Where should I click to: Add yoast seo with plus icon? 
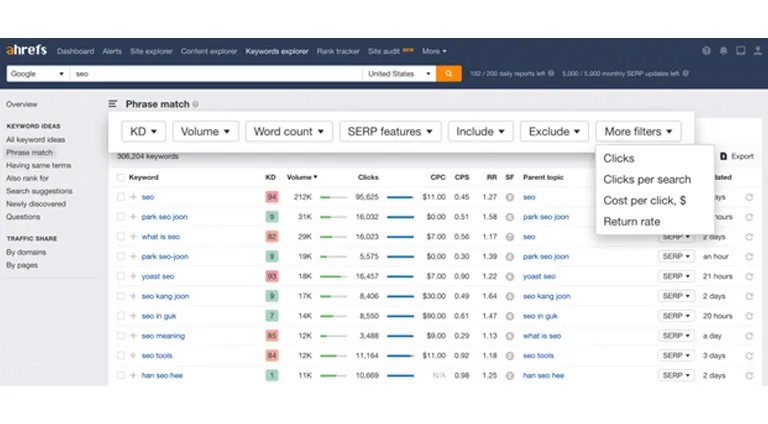pyautogui.click(x=133, y=276)
